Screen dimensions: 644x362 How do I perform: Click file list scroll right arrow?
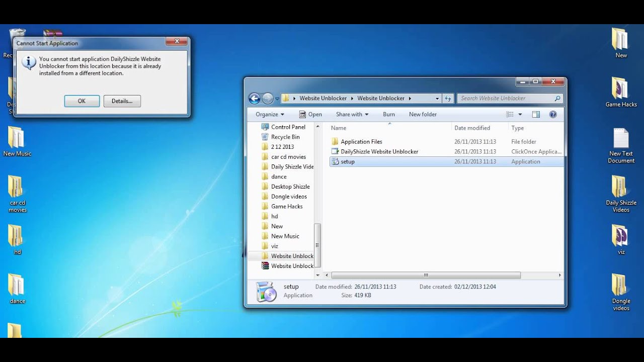tap(559, 276)
